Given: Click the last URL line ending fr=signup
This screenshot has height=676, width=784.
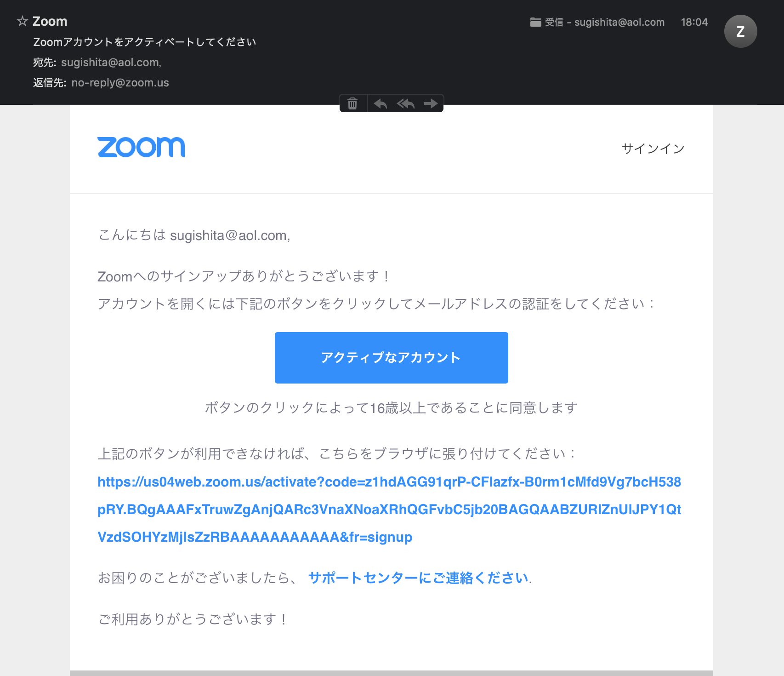Looking at the screenshot, I should point(255,537).
